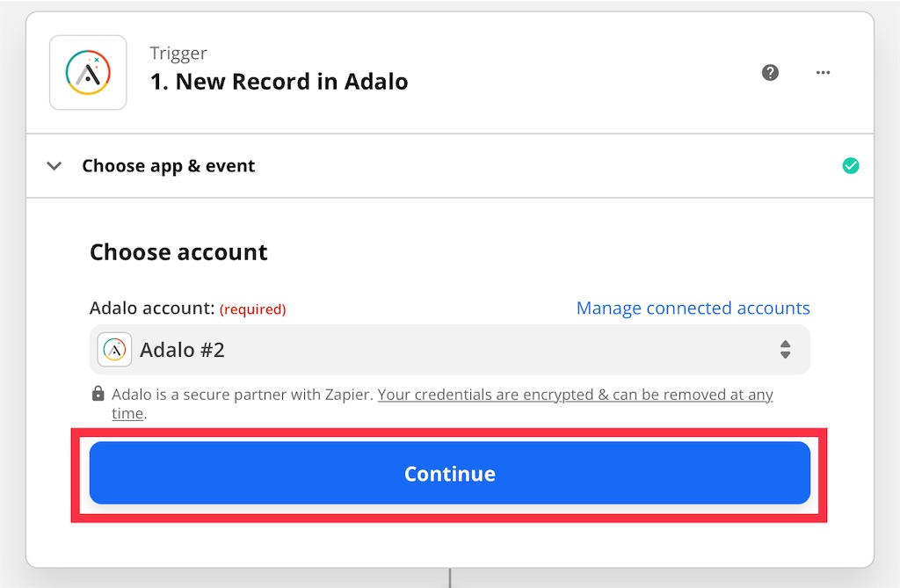Click the padlock security icon
This screenshot has height=588, width=900.
[98, 395]
